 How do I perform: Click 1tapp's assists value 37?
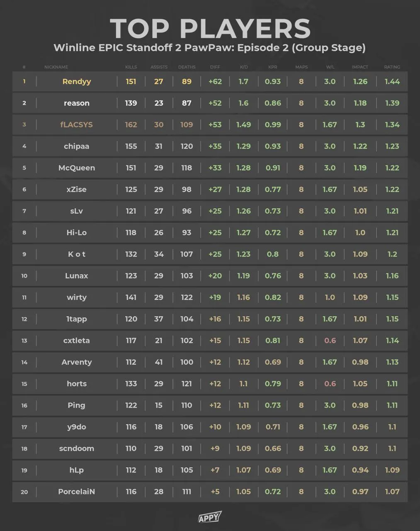click(x=159, y=319)
